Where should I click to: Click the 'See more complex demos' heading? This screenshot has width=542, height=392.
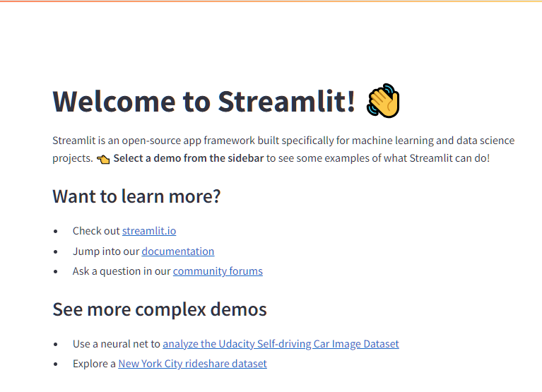point(160,309)
